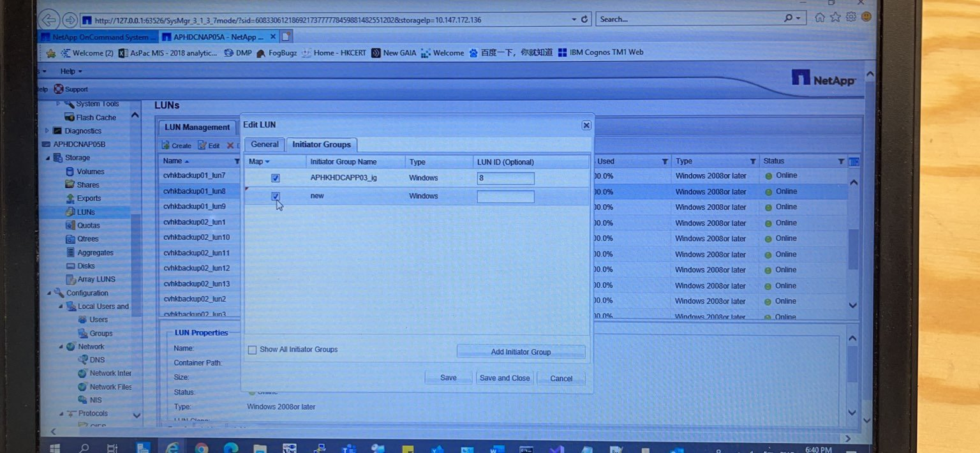This screenshot has width=980, height=453.
Task: Select the Initiator Groups tab
Action: tap(322, 145)
